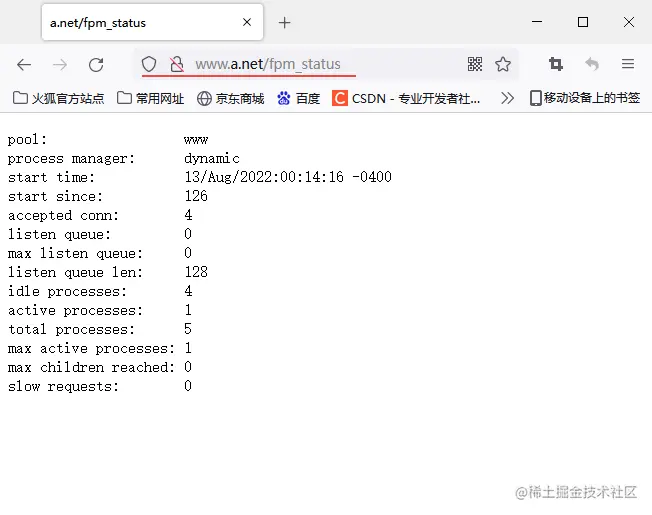Viewport: 652px width, 515px height.
Task: Click the start since value '126'
Action: point(196,196)
